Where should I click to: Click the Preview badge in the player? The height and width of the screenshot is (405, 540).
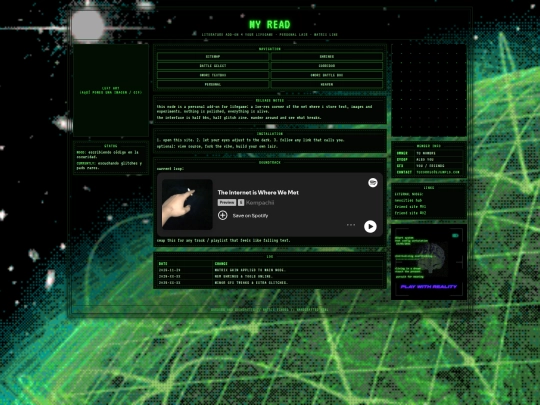(227, 202)
